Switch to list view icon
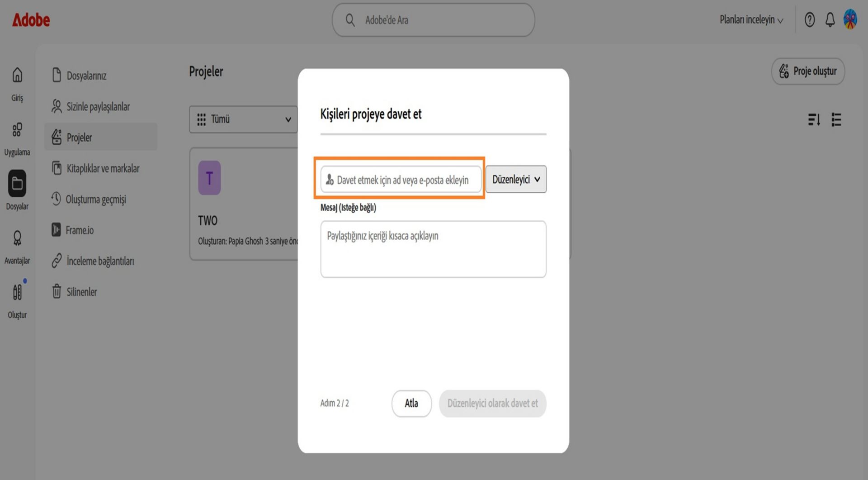Screen dimensions: 868x480 836,120
